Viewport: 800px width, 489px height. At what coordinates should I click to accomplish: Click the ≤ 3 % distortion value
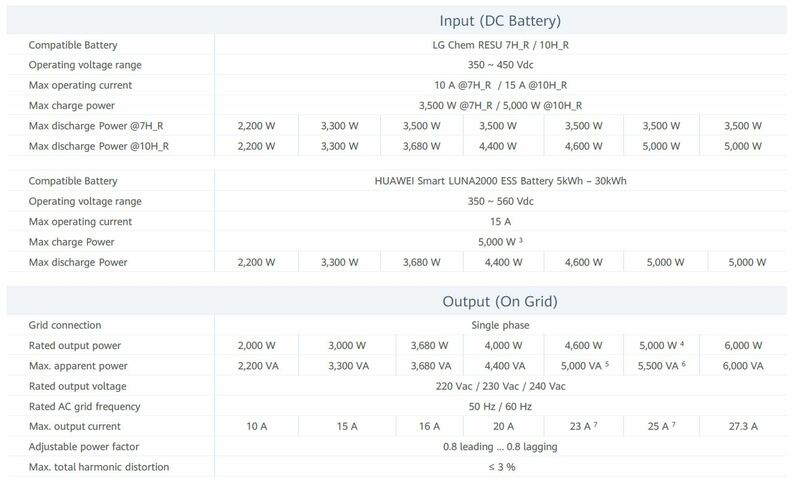[500, 467]
